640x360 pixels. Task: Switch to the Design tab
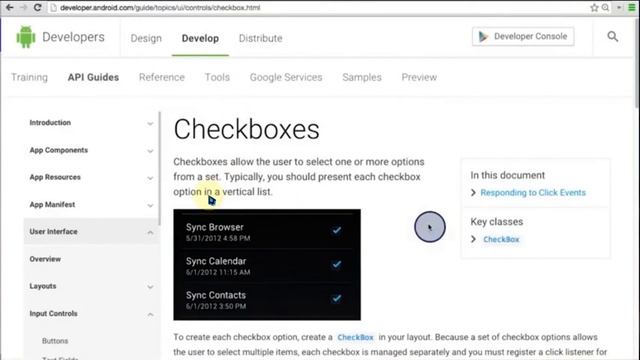[146, 38]
